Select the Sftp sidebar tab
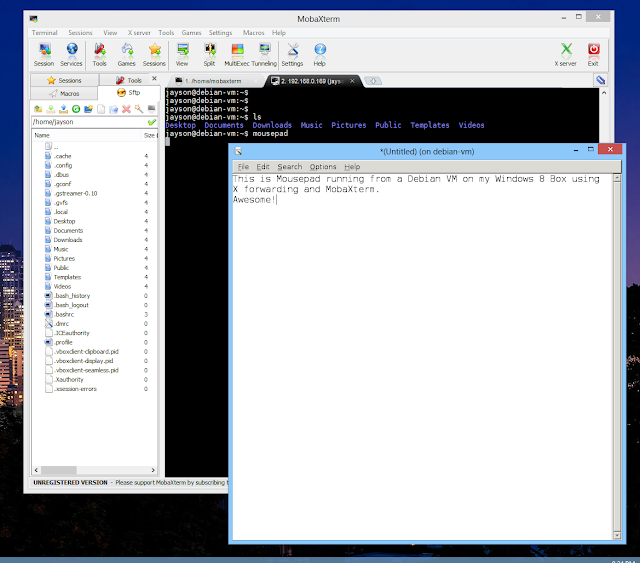 pos(129,93)
